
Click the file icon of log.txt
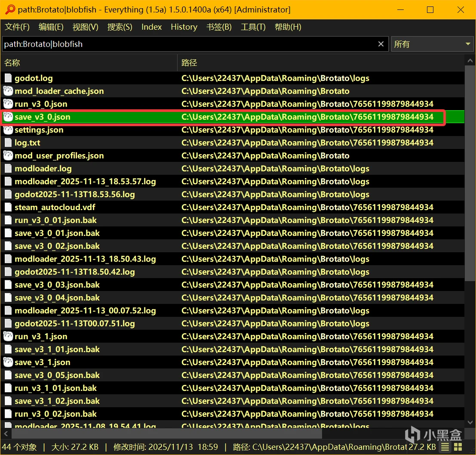[8, 142]
